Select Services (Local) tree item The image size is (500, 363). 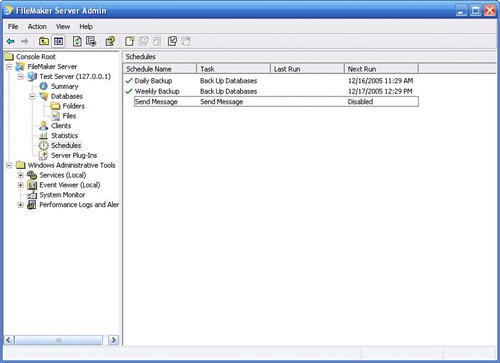63,175
